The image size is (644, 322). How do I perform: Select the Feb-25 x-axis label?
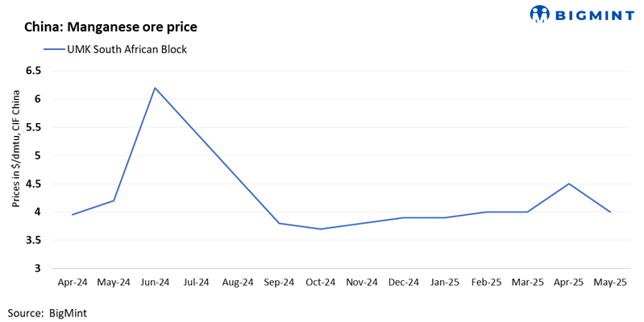coord(486,283)
